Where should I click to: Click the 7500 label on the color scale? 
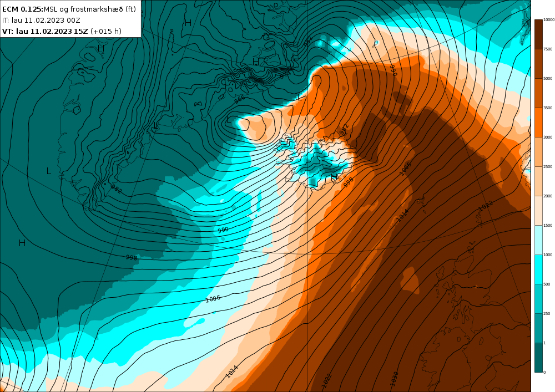tap(548, 49)
